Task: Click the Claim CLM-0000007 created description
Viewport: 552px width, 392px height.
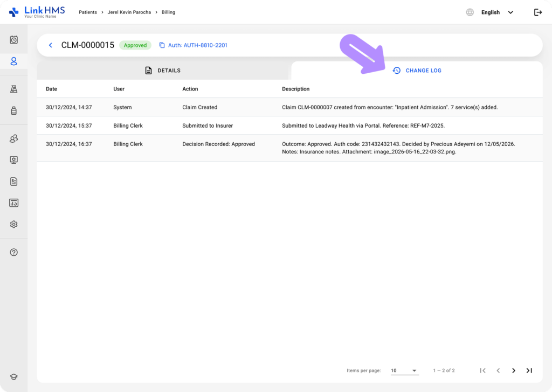Action: point(390,107)
